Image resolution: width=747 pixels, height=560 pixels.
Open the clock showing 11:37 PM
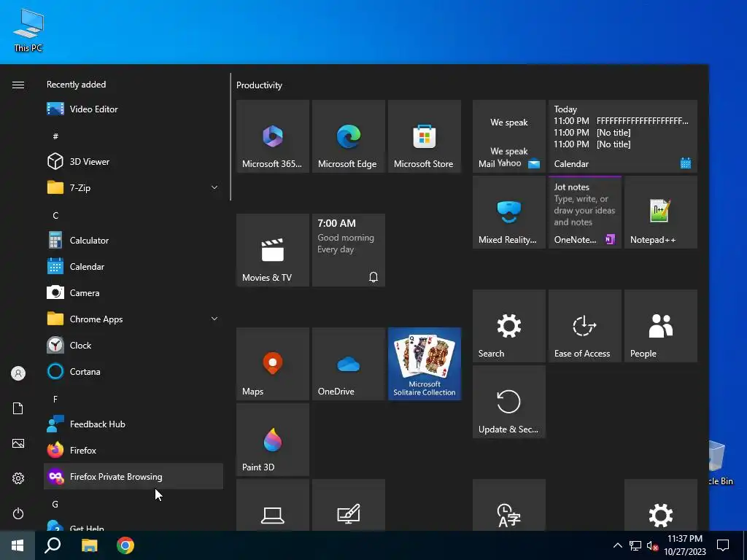684,545
